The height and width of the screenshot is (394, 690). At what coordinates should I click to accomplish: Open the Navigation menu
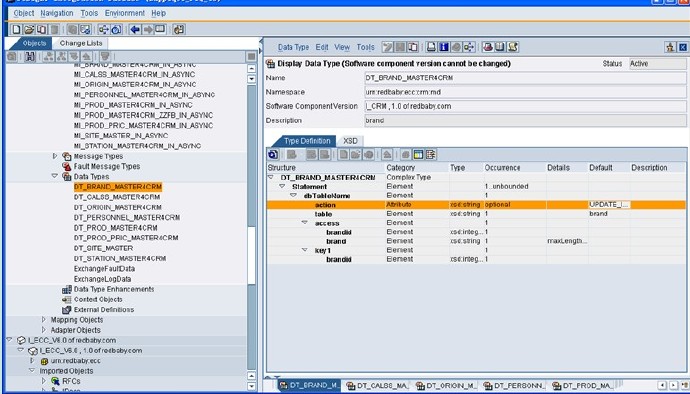click(57, 13)
